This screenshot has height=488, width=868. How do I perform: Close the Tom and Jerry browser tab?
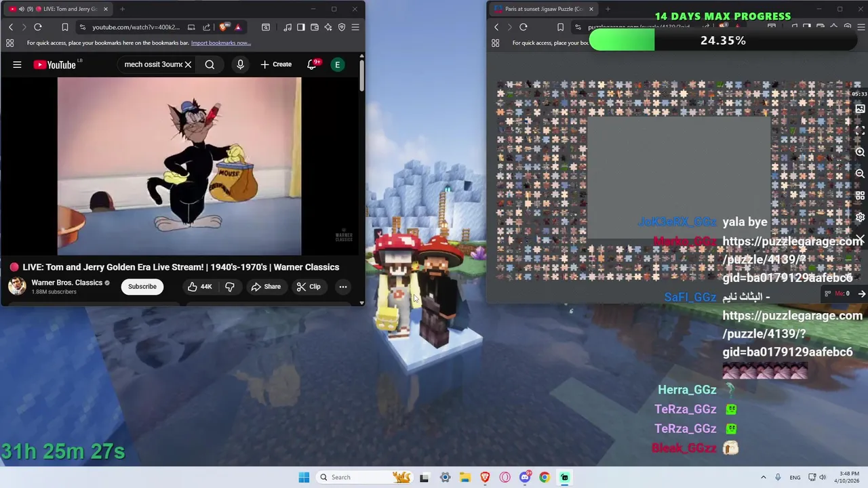pyautogui.click(x=106, y=9)
